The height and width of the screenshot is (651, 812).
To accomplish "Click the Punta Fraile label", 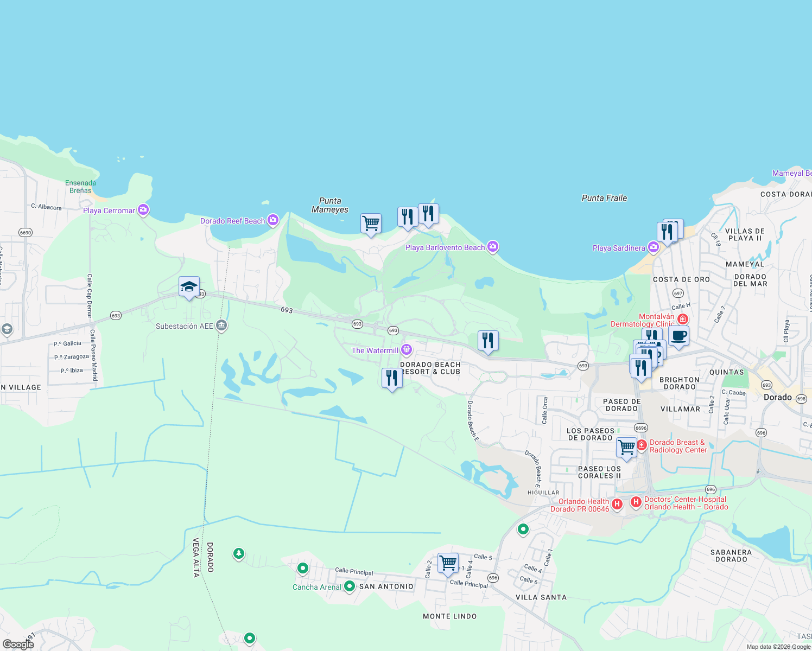I will point(604,198).
